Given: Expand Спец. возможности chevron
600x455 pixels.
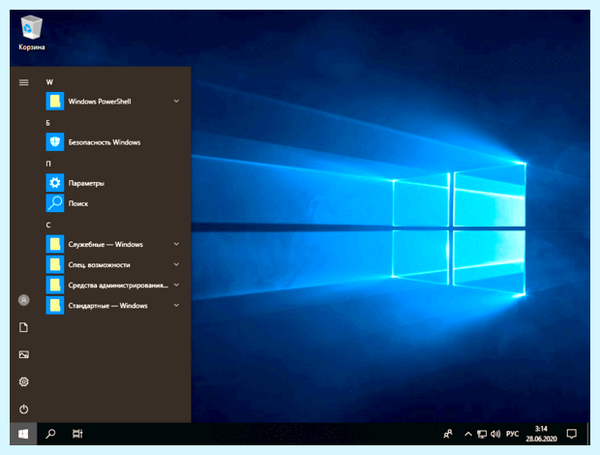Looking at the screenshot, I should [176, 264].
